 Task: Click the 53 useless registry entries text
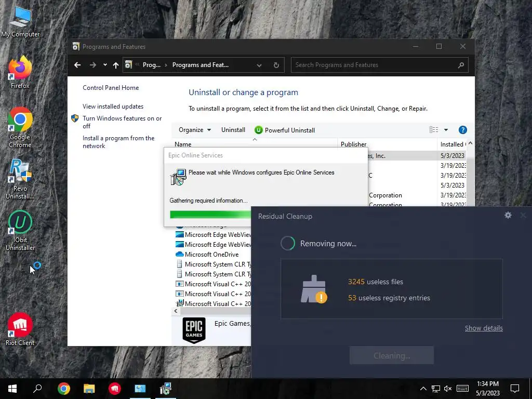[x=389, y=298]
